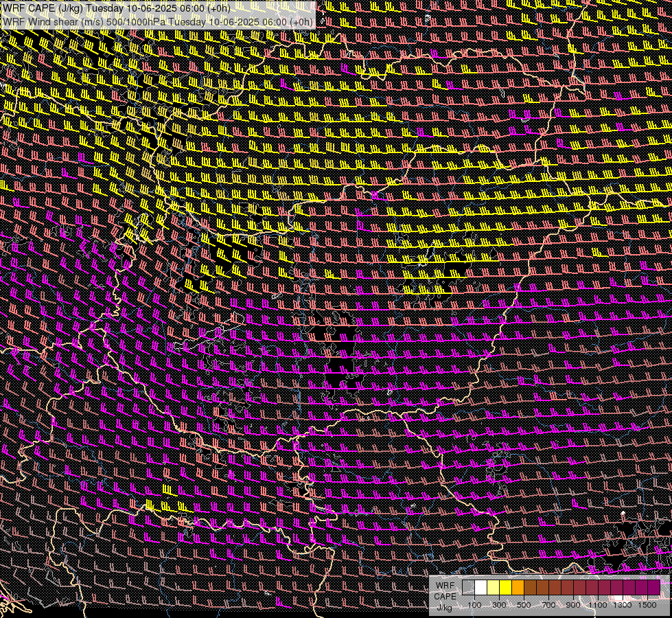Screen dimensions: 672x618
Task: Click the bright yellow CAPE legend swatch
Action: point(505,587)
